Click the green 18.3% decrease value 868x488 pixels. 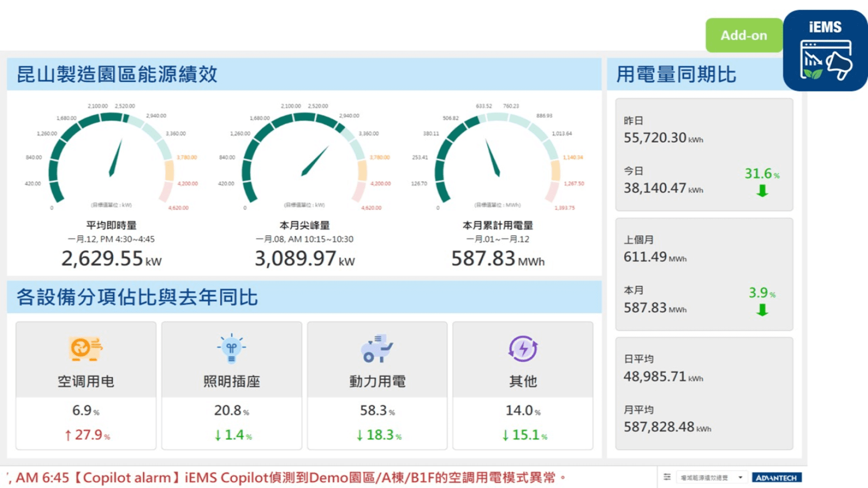click(x=379, y=435)
